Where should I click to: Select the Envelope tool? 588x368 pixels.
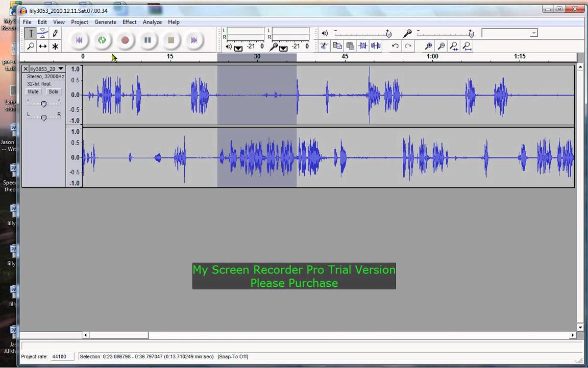[x=43, y=33]
